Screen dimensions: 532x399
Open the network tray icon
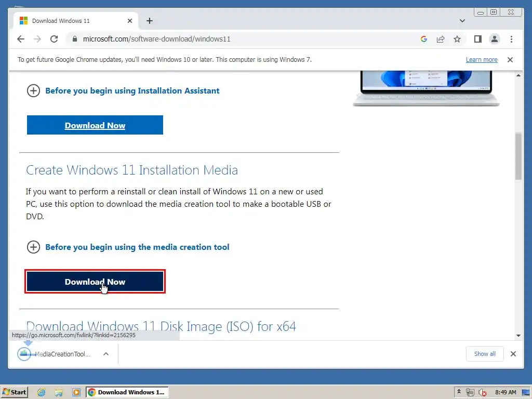[470, 392]
